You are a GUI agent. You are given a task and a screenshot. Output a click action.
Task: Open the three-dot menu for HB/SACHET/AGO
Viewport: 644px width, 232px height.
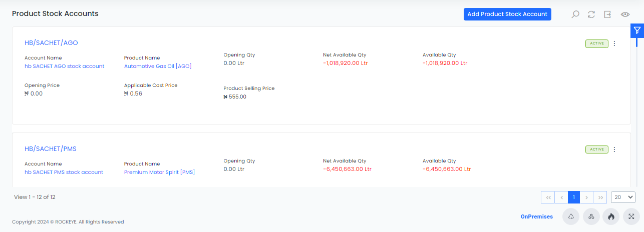[x=614, y=43]
